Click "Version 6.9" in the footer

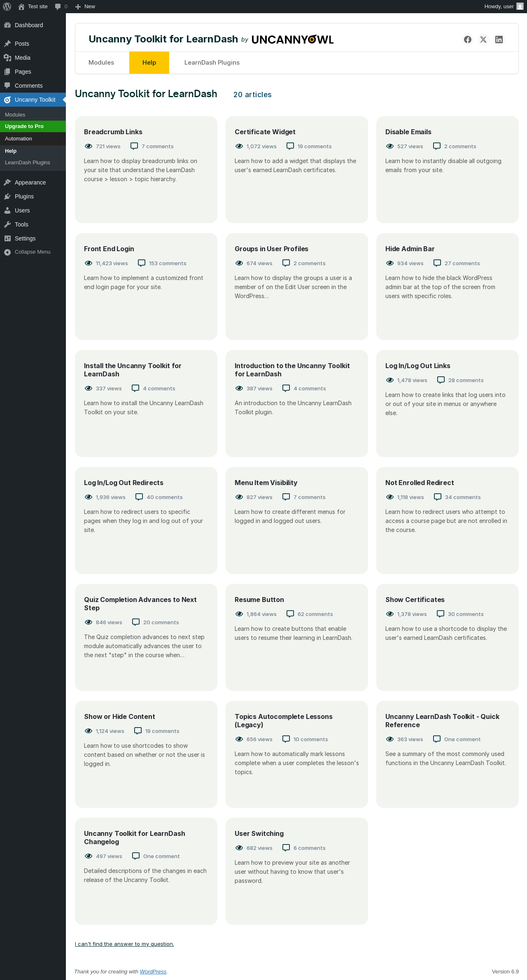(505, 971)
